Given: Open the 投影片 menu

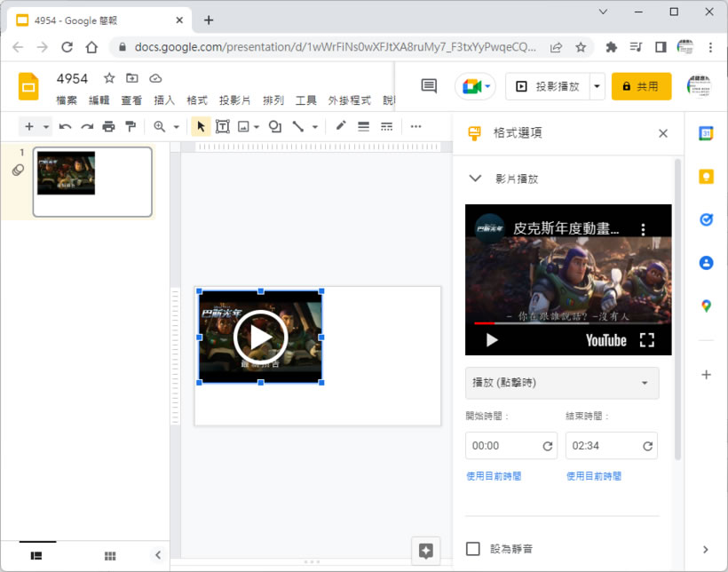Looking at the screenshot, I should [x=235, y=100].
